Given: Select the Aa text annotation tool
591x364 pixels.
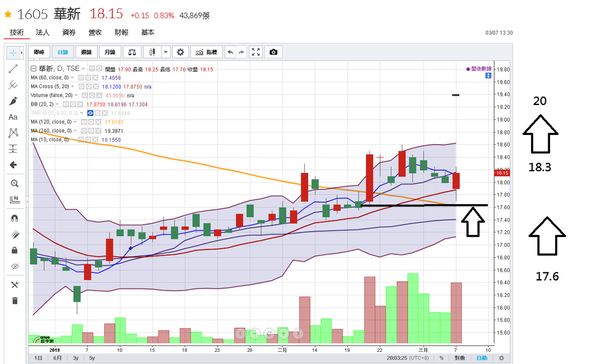Looking at the screenshot, I should click(x=13, y=117).
